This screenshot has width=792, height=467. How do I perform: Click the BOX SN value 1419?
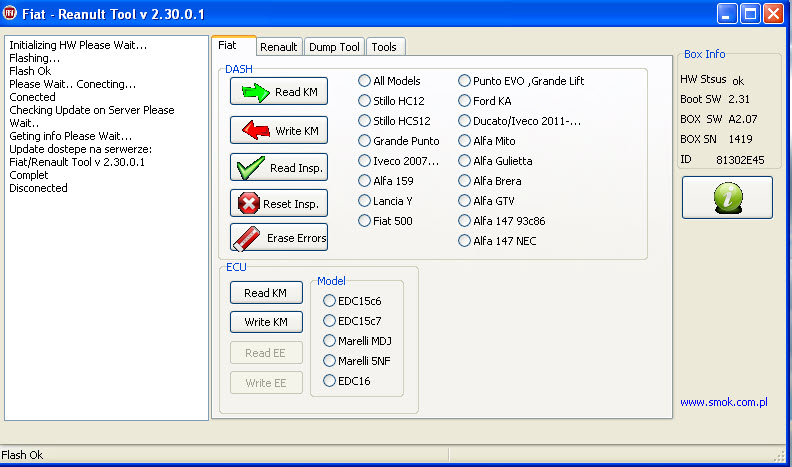coord(740,139)
